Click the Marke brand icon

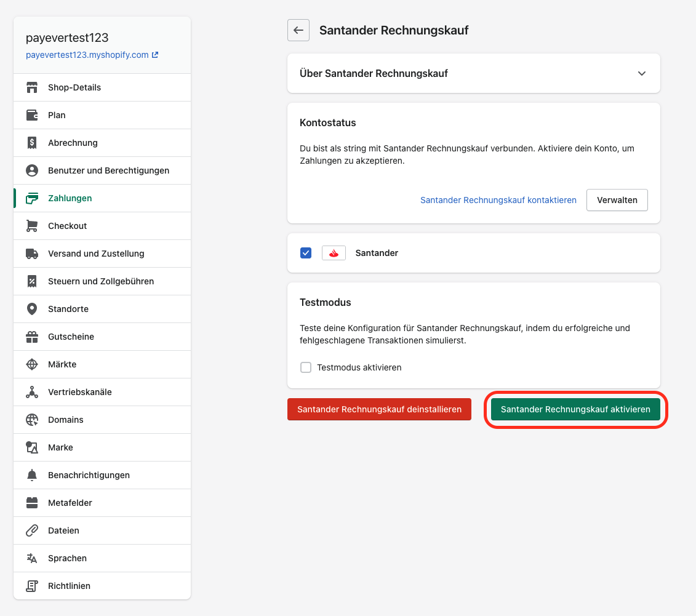(x=32, y=447)
